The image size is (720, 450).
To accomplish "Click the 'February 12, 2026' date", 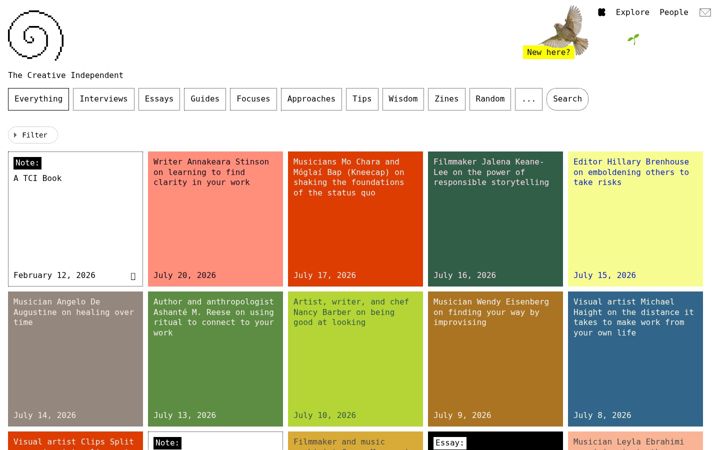I will point(54,276).
